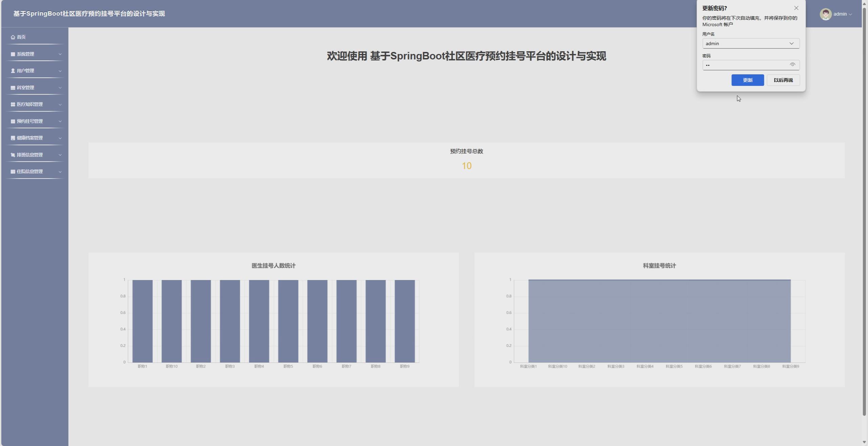The height and width of the screenshot is (446, 868).
Task: Open the 用户名 admin dropdown
Action: tap(791, 43)
